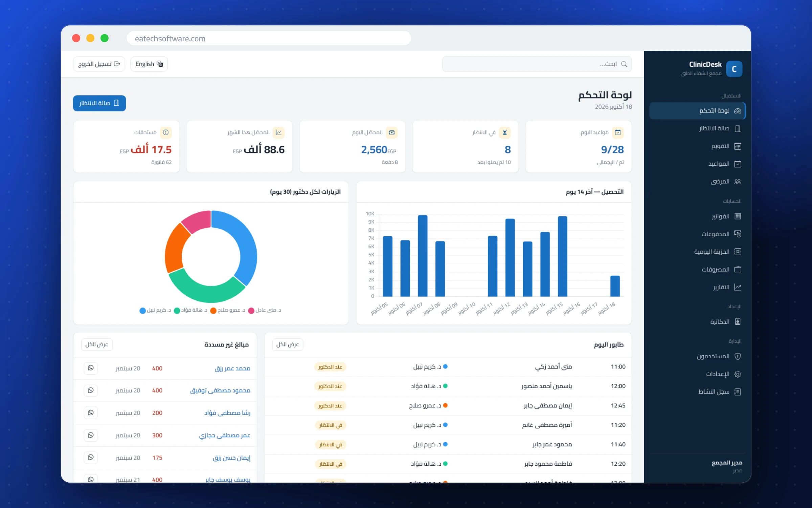Click the الإعدادات settings gear icon
The image size is (812, 508).
click(738, 374)
